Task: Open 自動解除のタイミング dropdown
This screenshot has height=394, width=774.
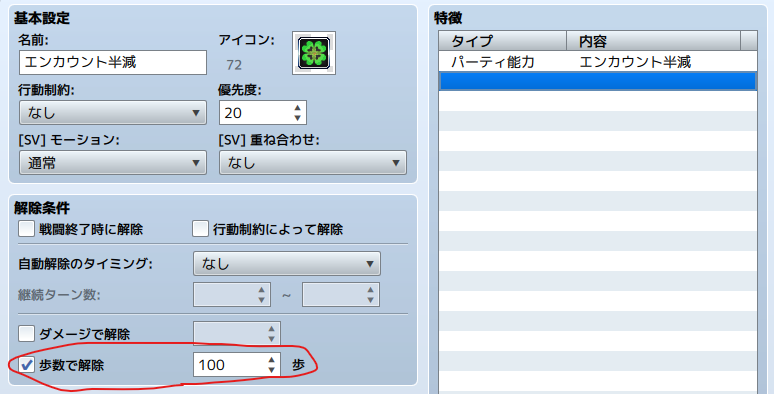Action: 287,264
